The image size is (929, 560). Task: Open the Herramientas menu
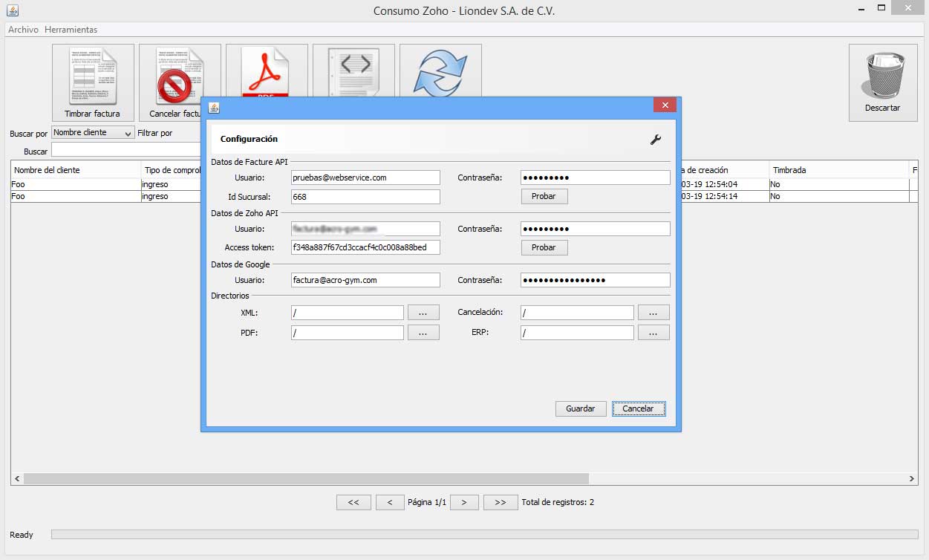coord(71,30)
